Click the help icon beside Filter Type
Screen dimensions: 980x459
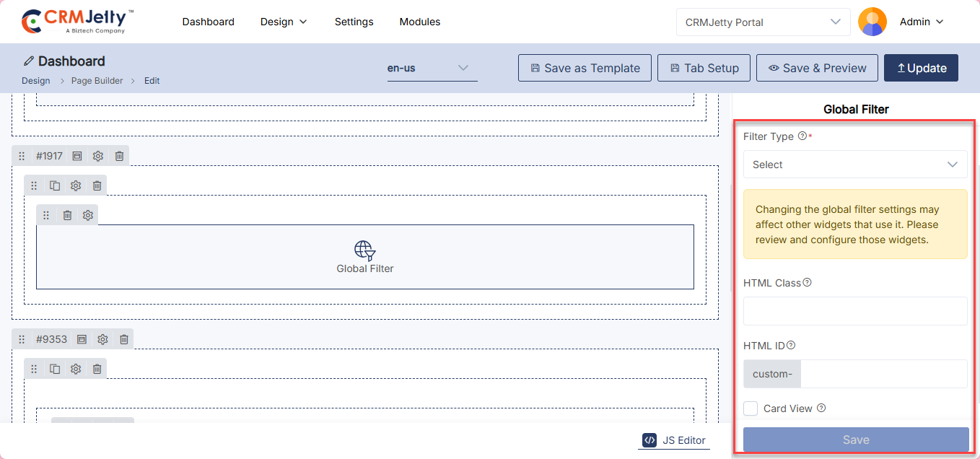(x=802, y=136)
